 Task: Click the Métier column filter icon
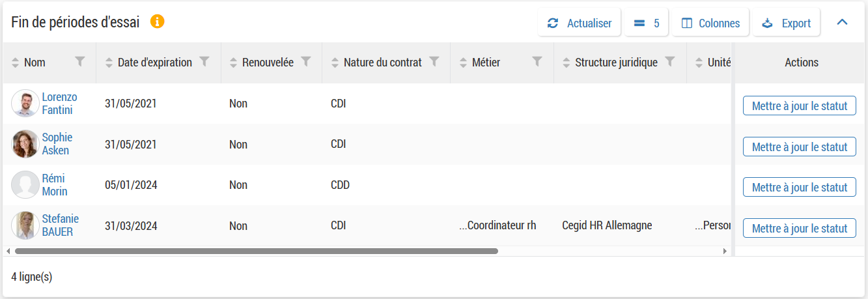[x=537, y=62]
